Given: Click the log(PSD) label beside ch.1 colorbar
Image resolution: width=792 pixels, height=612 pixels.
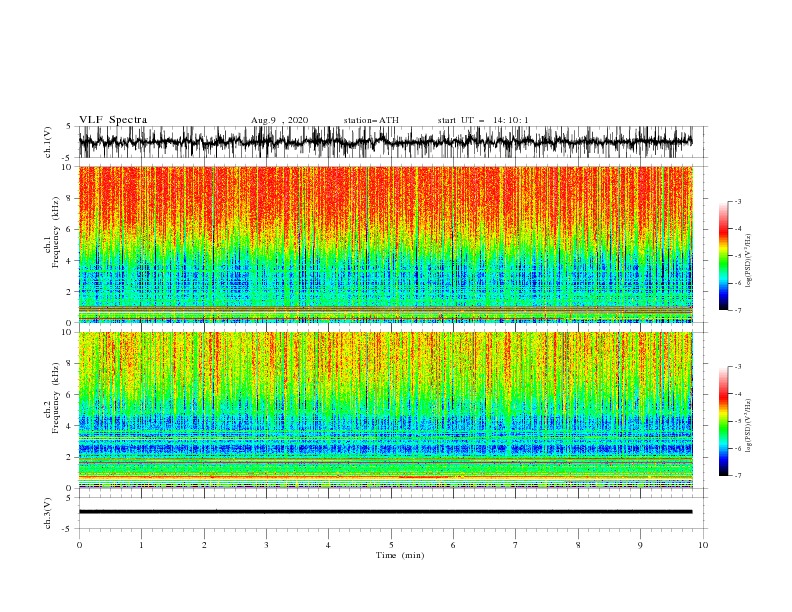Looking at the screenshot, I should click(749, 261).
